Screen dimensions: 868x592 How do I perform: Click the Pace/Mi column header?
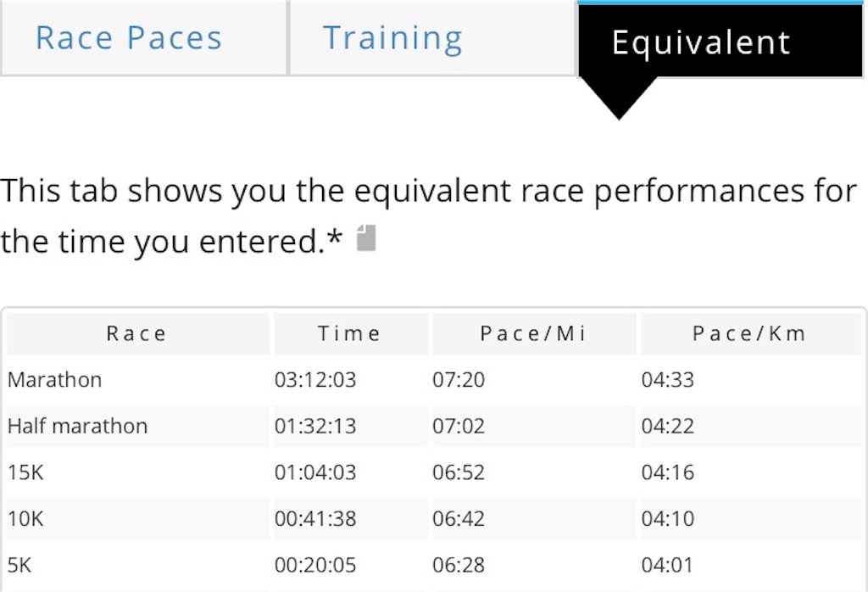click(534, 333)
